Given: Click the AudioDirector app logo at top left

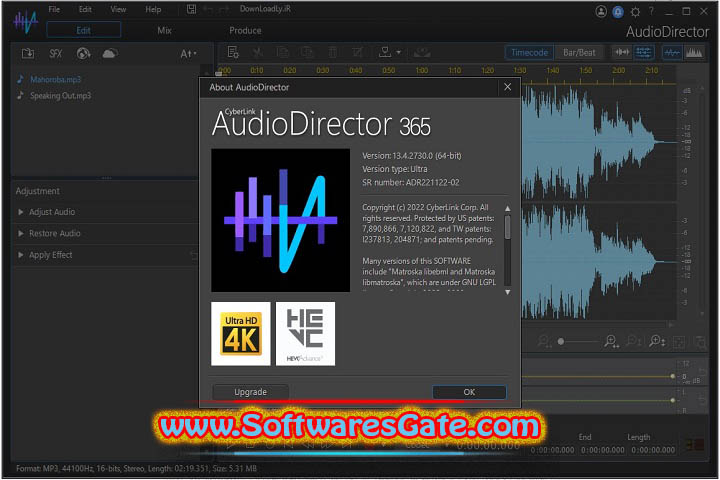Looking at the screenshot, I should click(x=25, y=20).
